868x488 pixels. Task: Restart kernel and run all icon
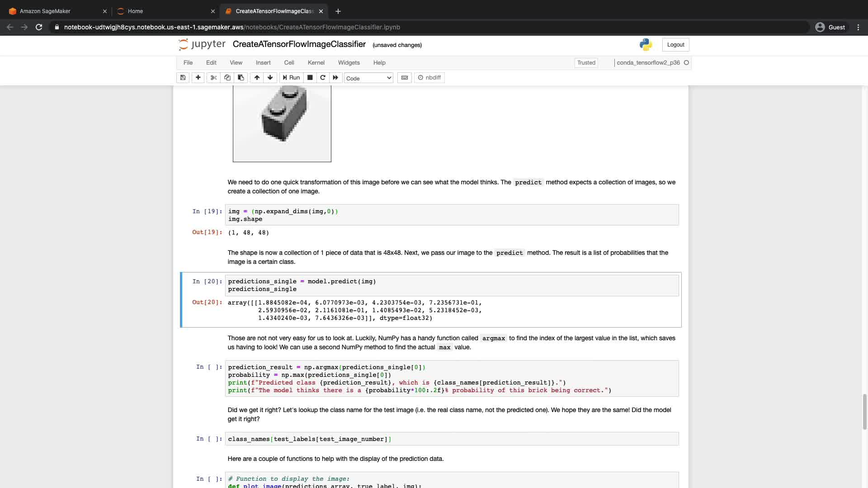[x=335, y=78]
